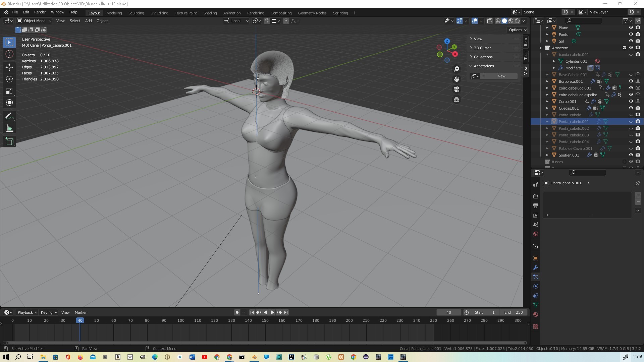Select the Scale tool
Viewport: 644px width, 362px height.
pyautogui.click(x=9, y=91)
